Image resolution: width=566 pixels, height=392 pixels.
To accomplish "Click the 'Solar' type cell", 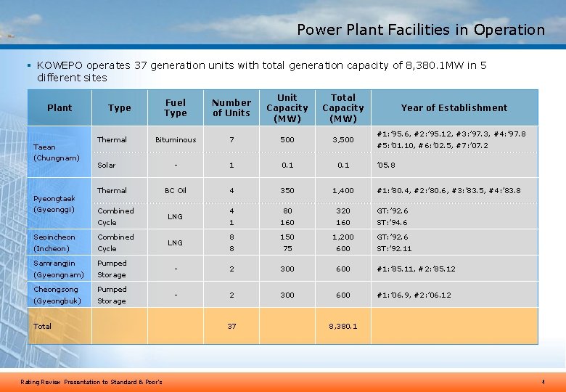I will coord(120,165).
